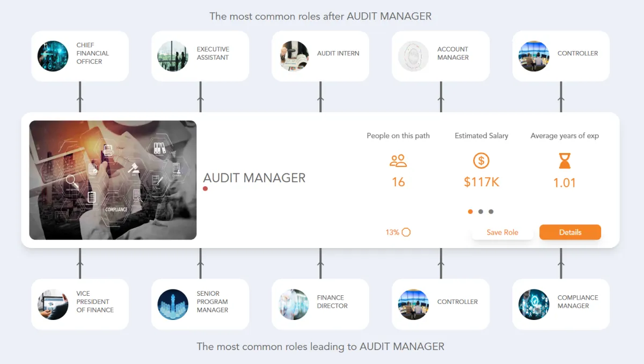Select the Chief Financial Officer role icon
This screenshot has width=644, height=364.
pyautogui.click(x=53, y=56)
